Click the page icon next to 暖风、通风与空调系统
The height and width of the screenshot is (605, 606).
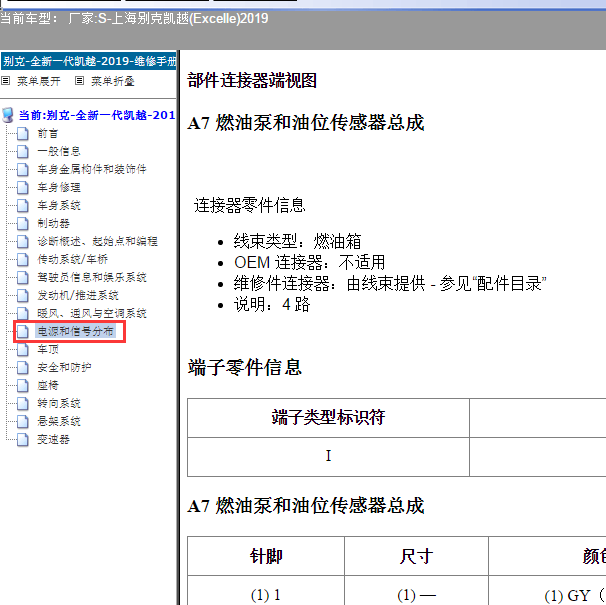(x=23, y=313)
